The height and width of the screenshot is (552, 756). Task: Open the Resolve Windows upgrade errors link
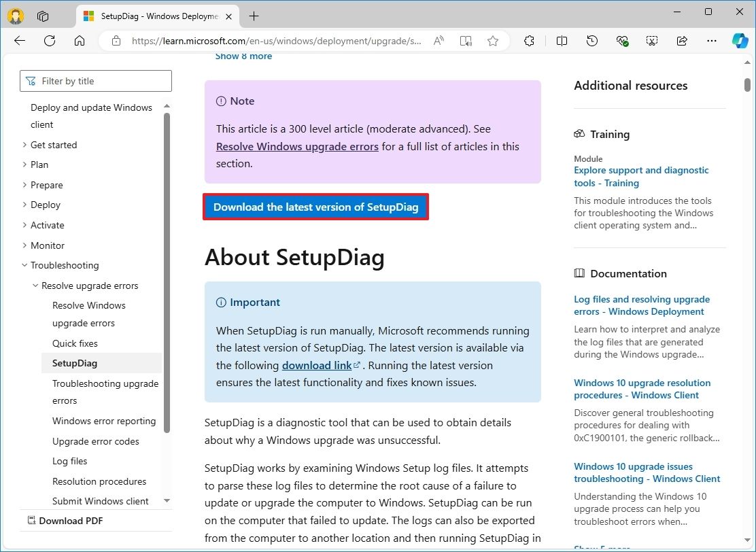tap(297, 146)
